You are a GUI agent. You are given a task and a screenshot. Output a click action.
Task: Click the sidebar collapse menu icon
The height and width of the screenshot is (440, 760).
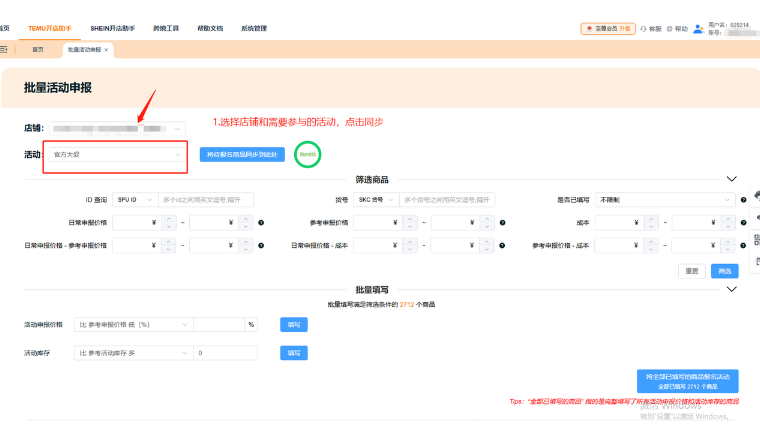click(3, 49)
